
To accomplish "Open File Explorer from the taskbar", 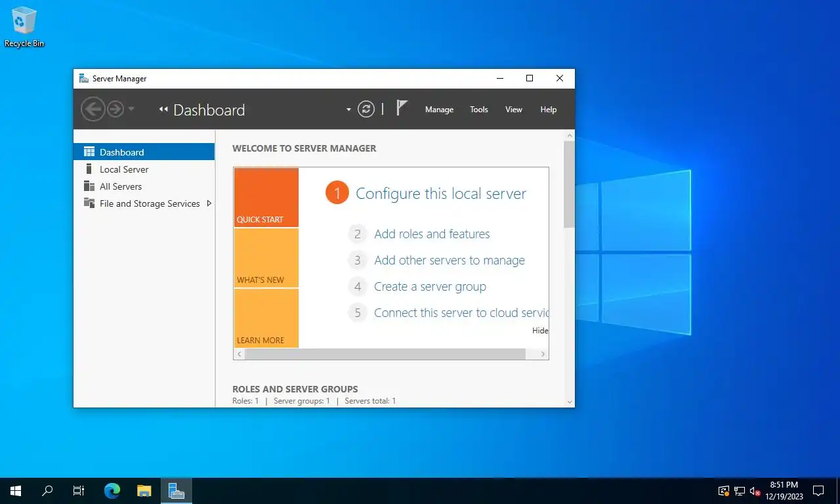I will tap(144, 491).
